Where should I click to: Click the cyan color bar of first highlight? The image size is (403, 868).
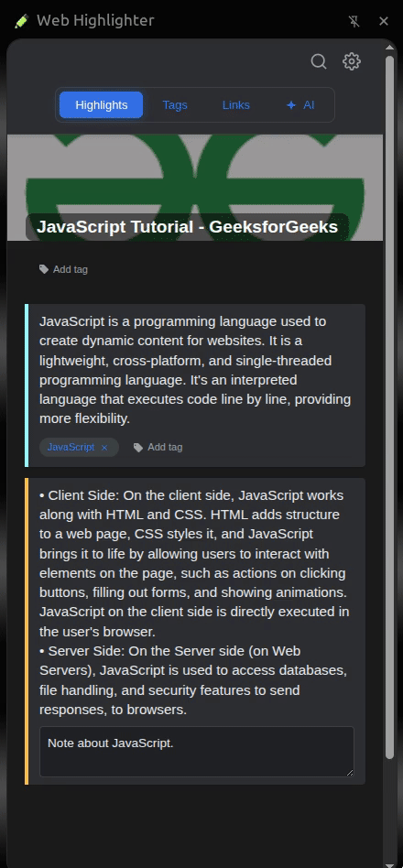coord(27,385)
